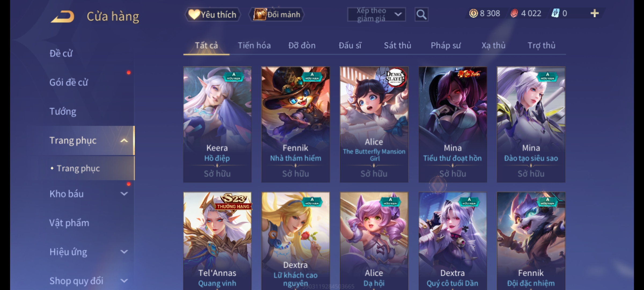Open the search magnifier icon
Viewport: 644px width, 290px height.
click(x=421, y=15)
